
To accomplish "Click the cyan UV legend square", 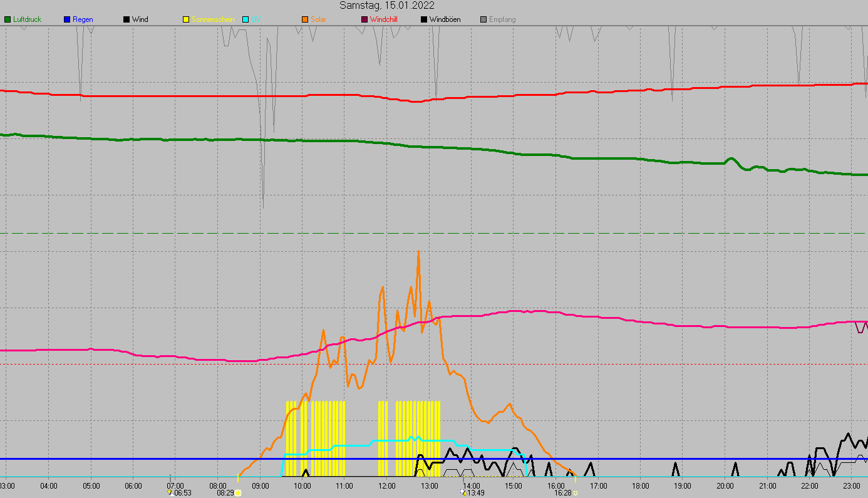I will [245, 19].
